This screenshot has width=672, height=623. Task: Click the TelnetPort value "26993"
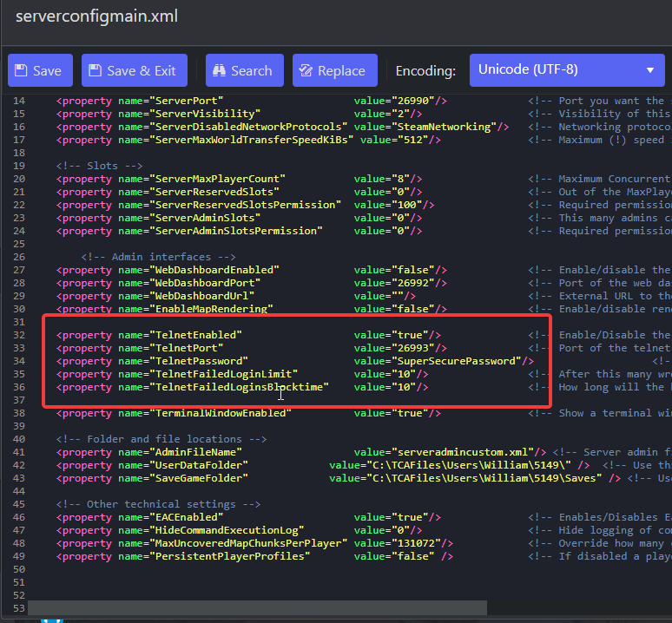(413, 348)
